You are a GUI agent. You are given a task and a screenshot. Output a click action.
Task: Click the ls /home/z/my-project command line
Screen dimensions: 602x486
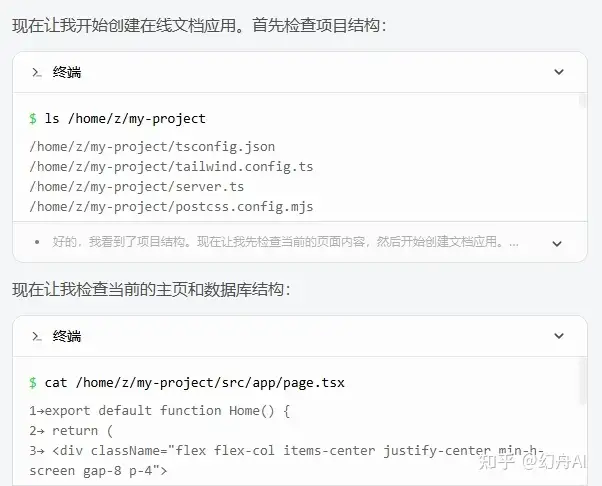[125, 119]
